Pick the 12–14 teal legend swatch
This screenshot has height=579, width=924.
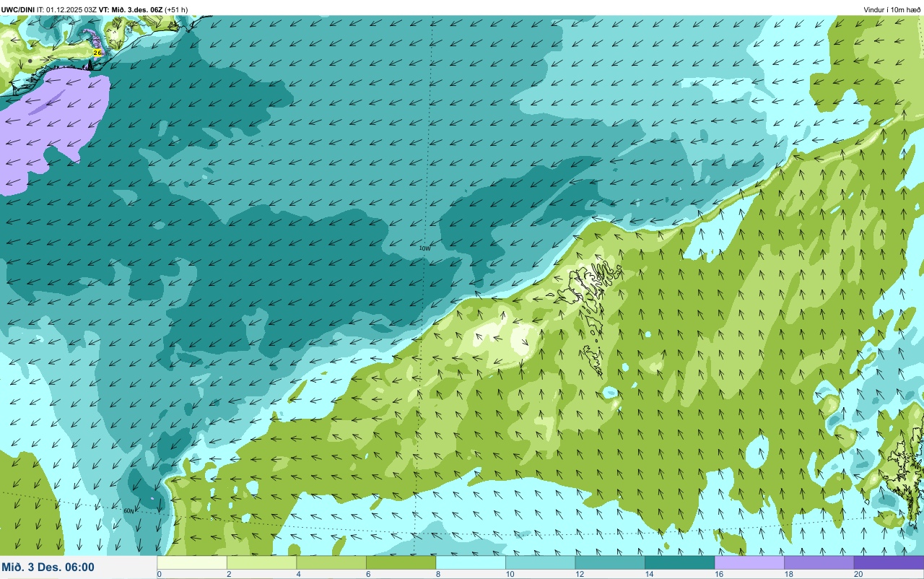click(610, 562)
